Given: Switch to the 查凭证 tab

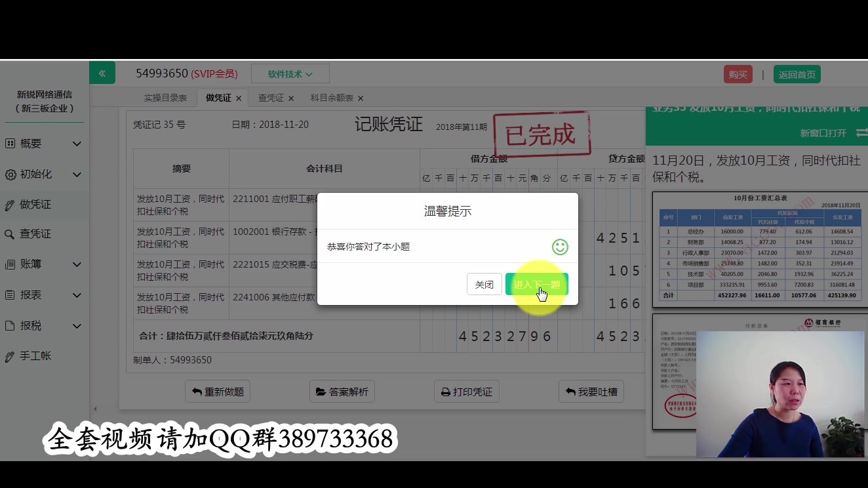Looking at the screenshot, I should (x=271, y=98).
